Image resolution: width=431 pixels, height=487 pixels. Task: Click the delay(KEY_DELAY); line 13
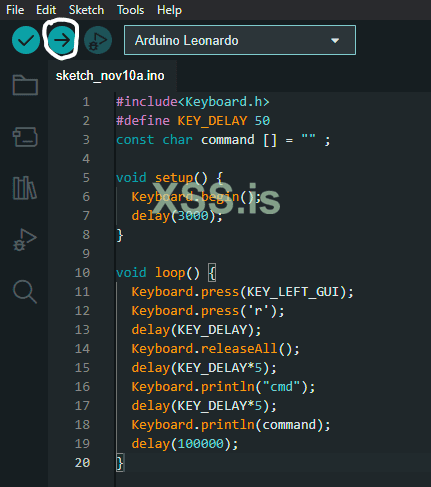coord(196,330)
